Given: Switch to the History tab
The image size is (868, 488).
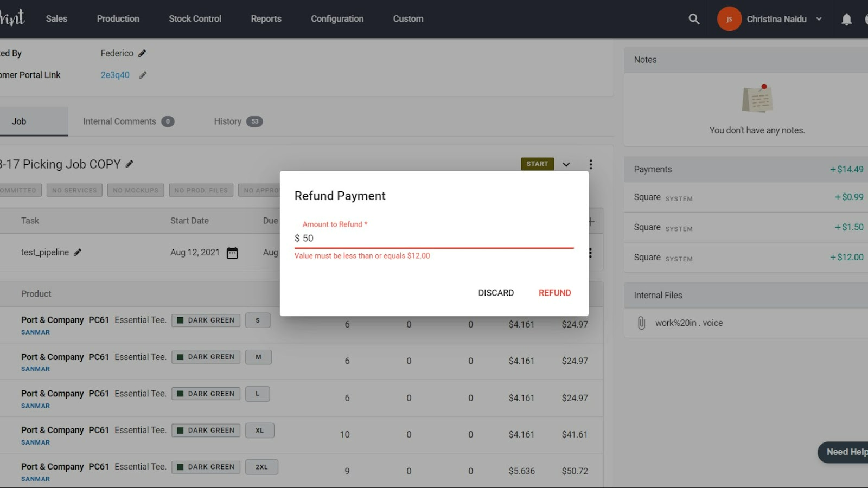Looking at the screenshot, I should (238, 121).
